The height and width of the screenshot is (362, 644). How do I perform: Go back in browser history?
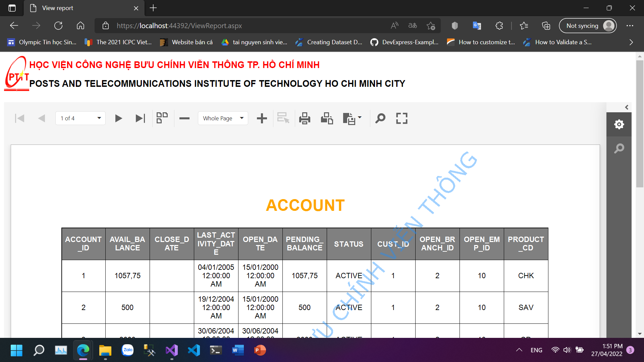[x=14, y=26]
